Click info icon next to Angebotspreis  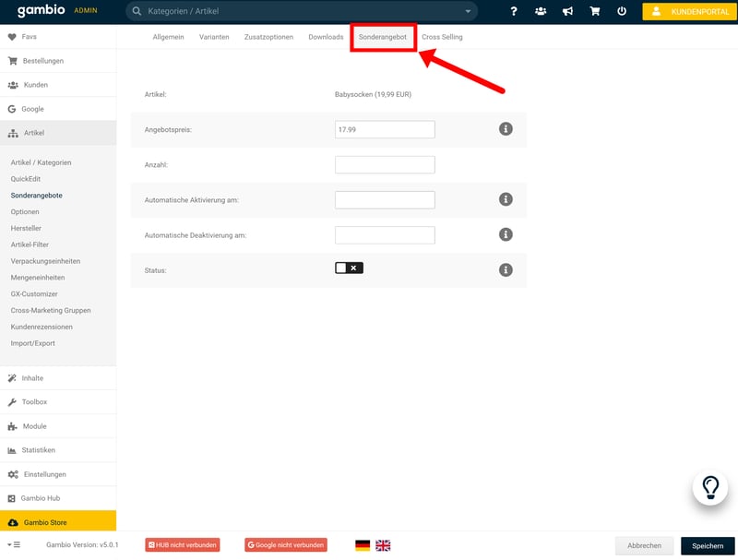pyautogui.click(x=506, y=129)
